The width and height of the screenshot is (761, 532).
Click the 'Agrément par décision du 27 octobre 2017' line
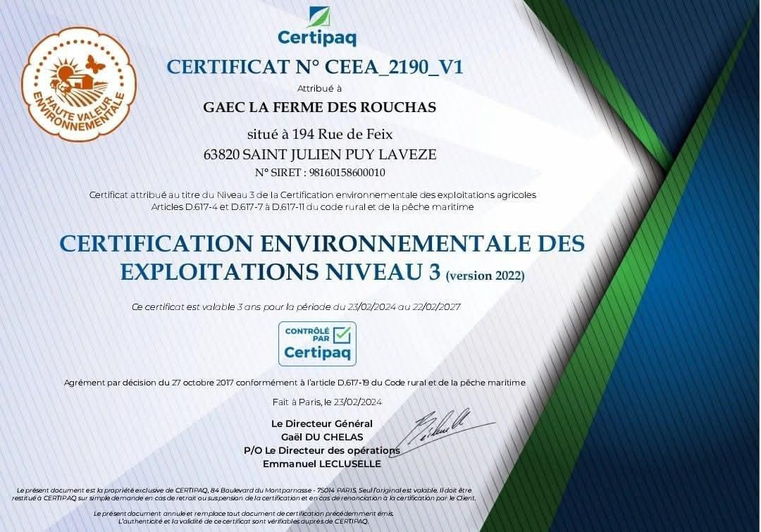(295, 383)
